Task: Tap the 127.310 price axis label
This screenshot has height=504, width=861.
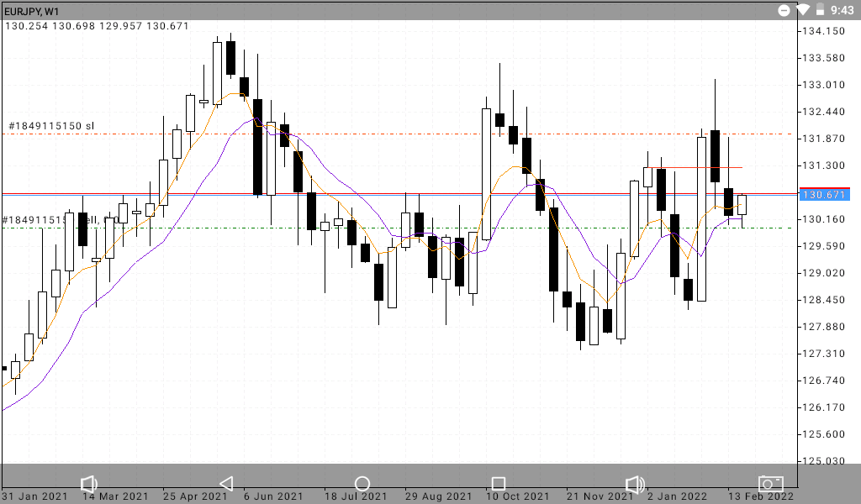Action: 824,354
